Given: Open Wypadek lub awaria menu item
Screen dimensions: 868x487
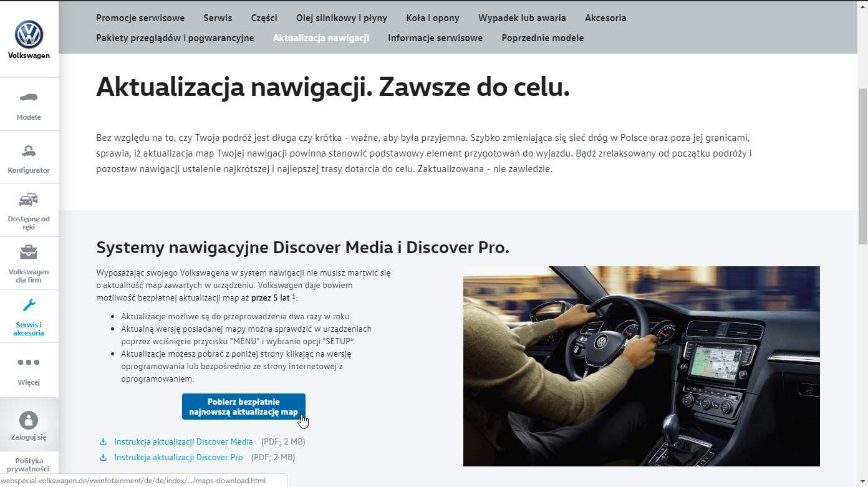Looking at the screenshot, I should pos(522,18).
